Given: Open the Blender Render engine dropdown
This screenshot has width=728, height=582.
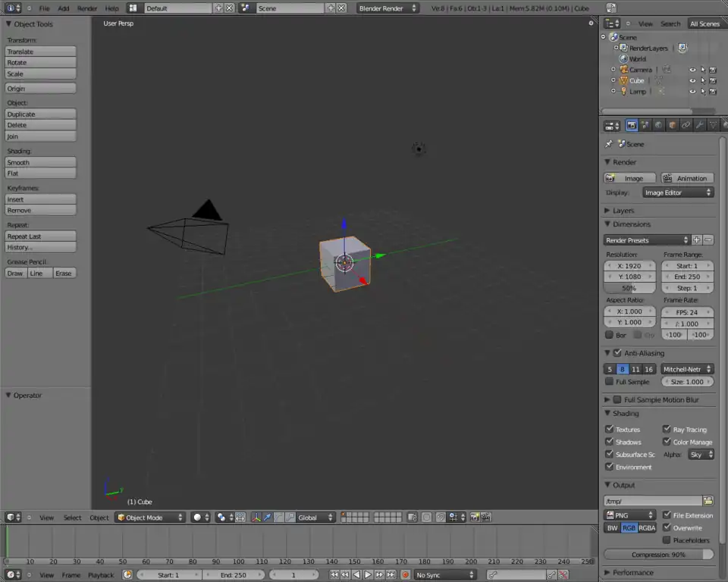Looking at the screenshot, I should [x=388, y=8].
